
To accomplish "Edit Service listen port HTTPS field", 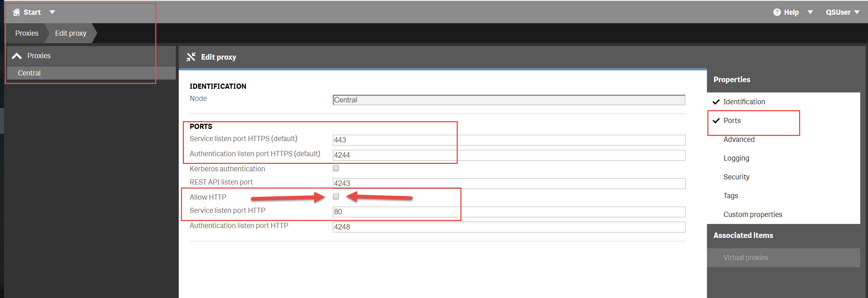I will 509,140.
